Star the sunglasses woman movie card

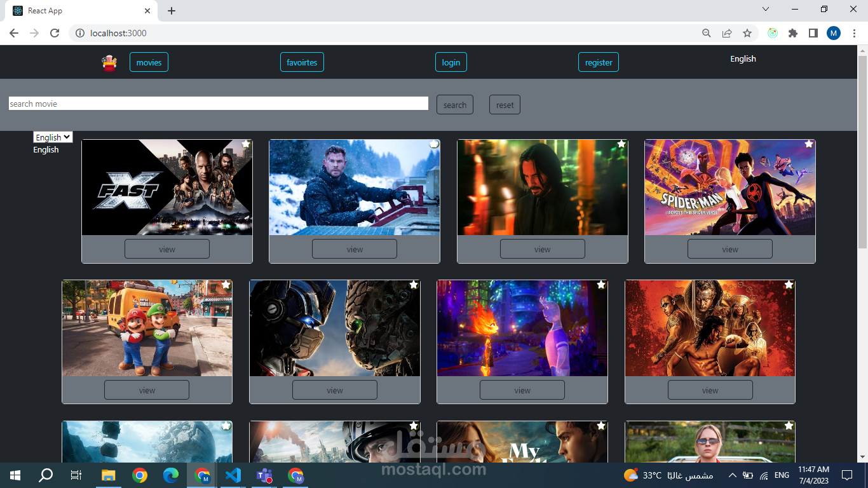[789, 426]
